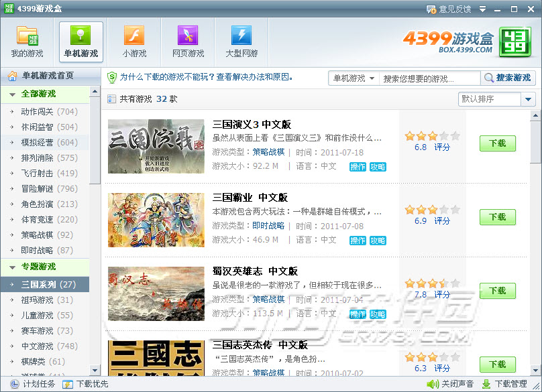Click the game list scroll down arrow
This screenshot has height=392, width=542.
(x=535, y=371)
